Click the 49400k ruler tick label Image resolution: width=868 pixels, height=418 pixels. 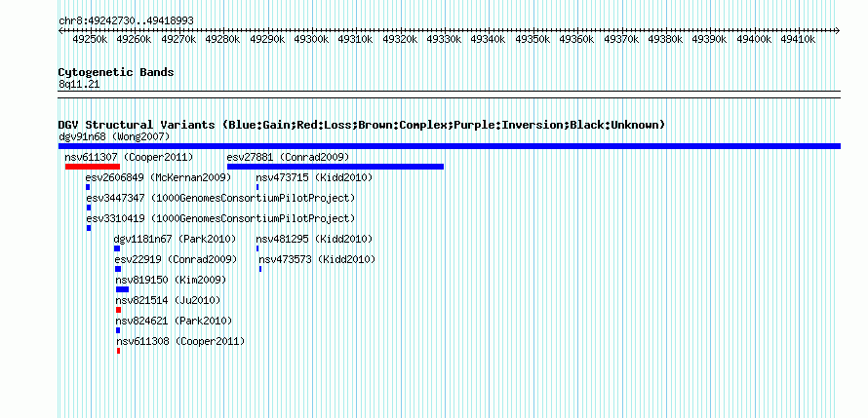(x=754, y=40)
